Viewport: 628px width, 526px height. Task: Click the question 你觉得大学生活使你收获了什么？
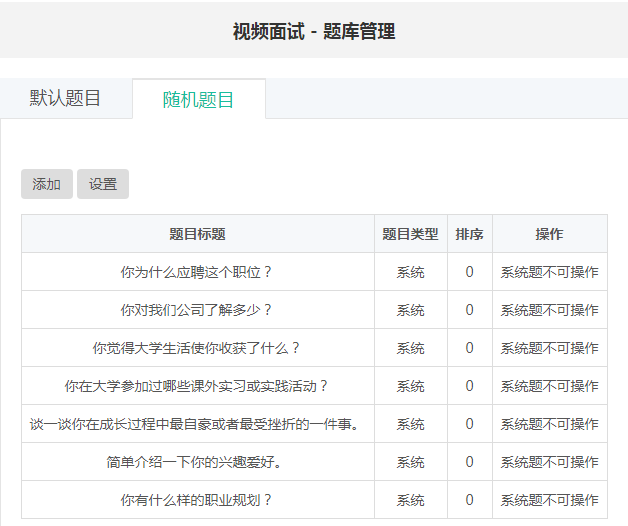point(197,348)
